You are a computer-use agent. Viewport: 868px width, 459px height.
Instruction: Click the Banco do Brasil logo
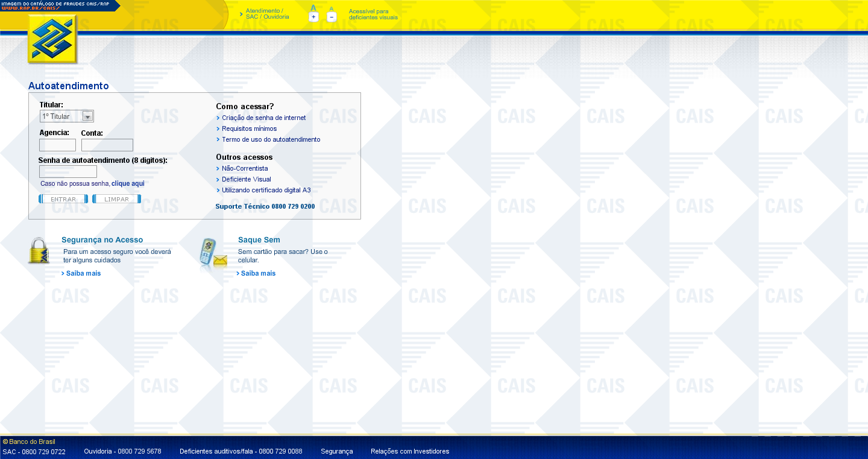tap(52, 39)
